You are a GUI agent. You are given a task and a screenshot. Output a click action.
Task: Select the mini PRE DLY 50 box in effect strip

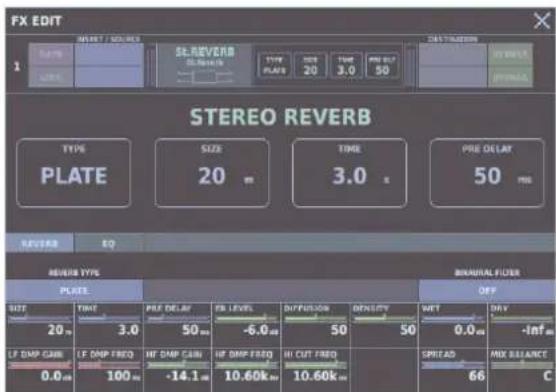382,65
